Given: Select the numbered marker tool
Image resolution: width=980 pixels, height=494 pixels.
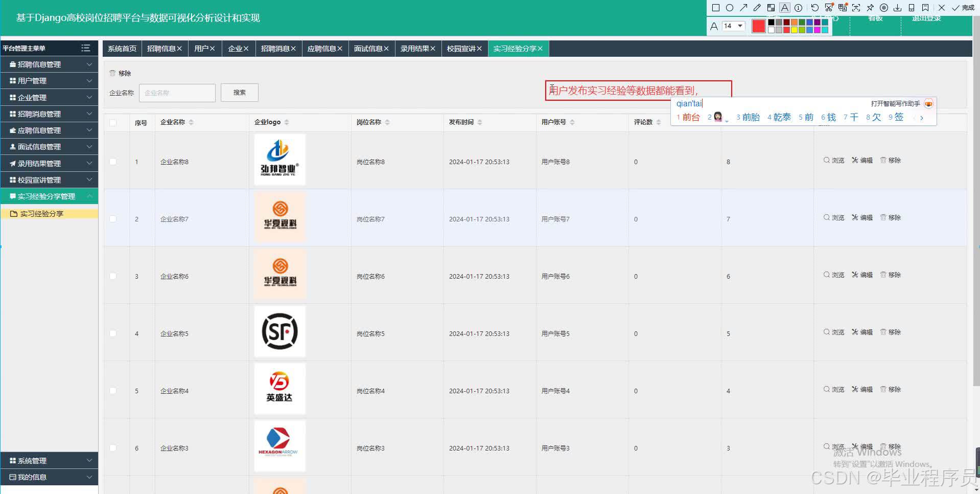Looking at the screenshot, I should pyautogui.click(x=798, y=8).
